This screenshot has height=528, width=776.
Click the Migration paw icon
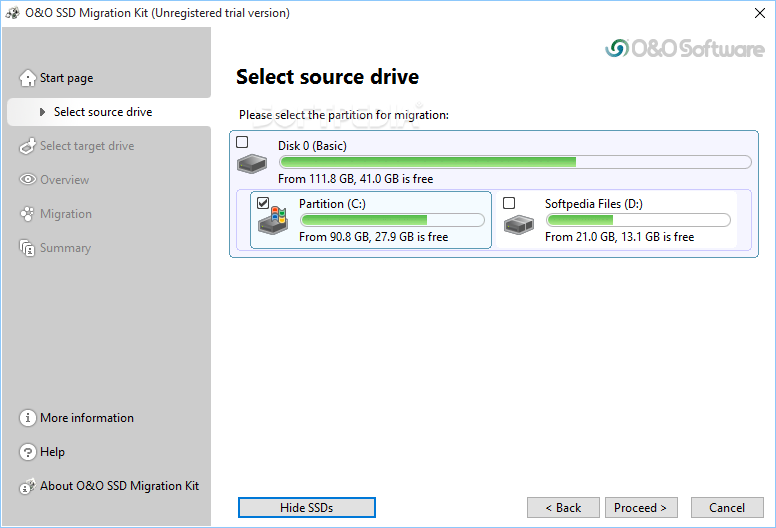28,214
